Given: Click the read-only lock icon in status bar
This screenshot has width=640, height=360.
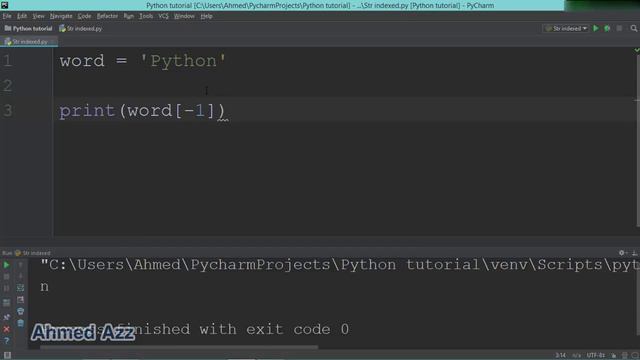Looking at the screenshot, I should pos(613,356).
